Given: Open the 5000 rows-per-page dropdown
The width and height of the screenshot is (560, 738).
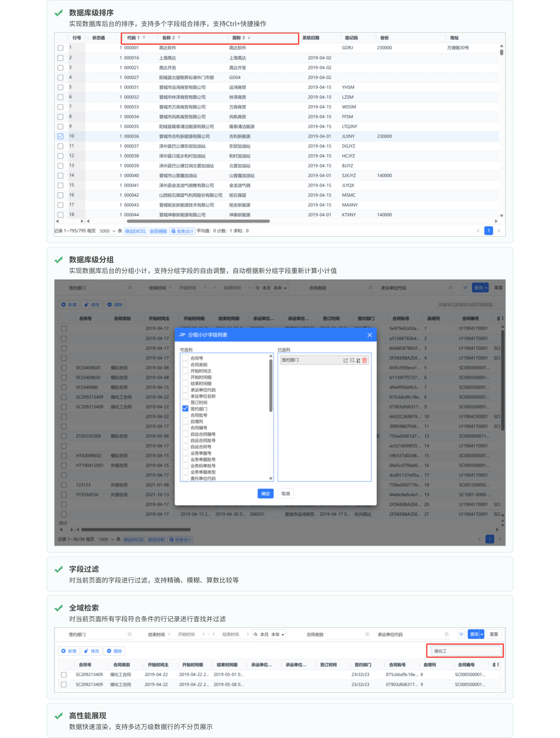Looking at the screenshot, I should (107, 231).
